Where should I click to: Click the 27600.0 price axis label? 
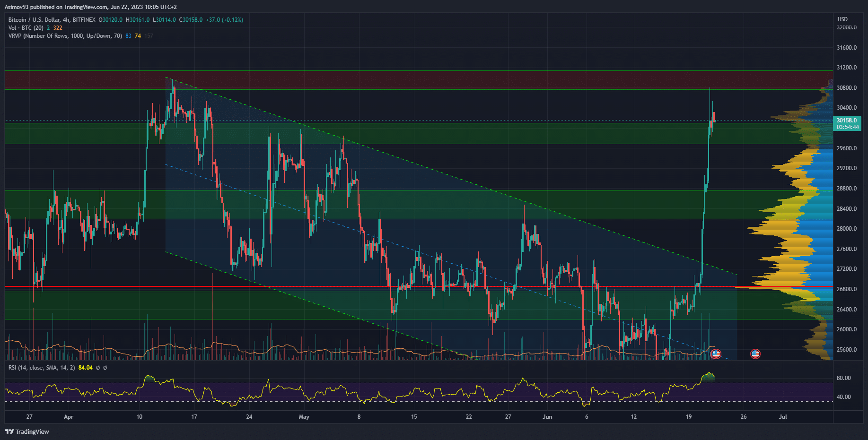click(x=847, y=249)
